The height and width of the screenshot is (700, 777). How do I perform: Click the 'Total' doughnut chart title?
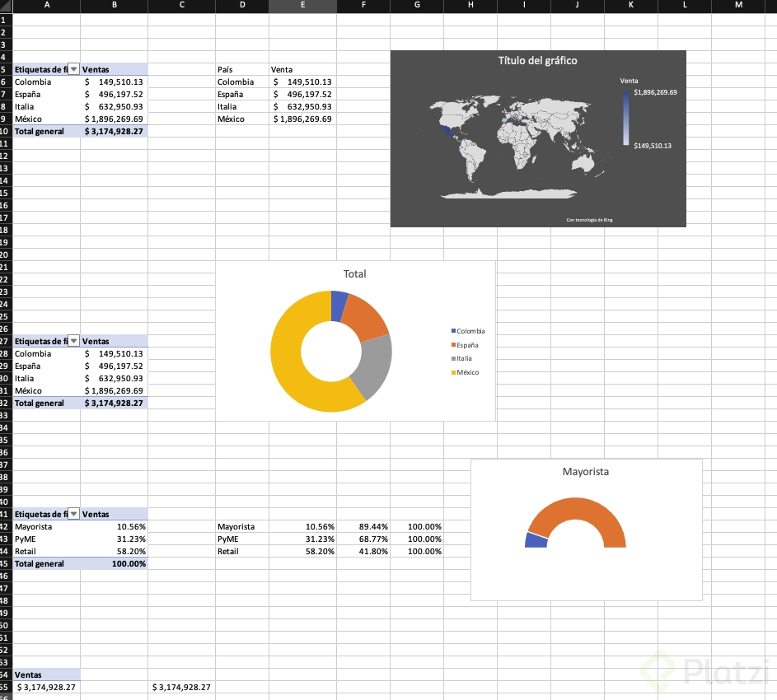(355, 274)
